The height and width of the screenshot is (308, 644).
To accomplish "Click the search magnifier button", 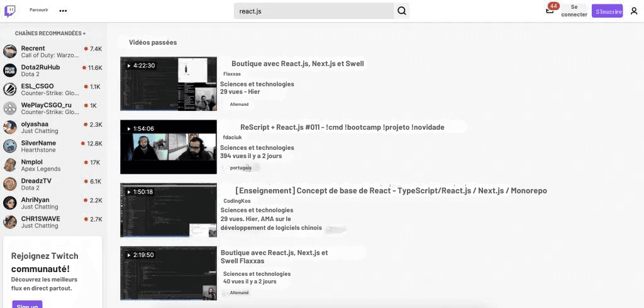I will (402, 11).
